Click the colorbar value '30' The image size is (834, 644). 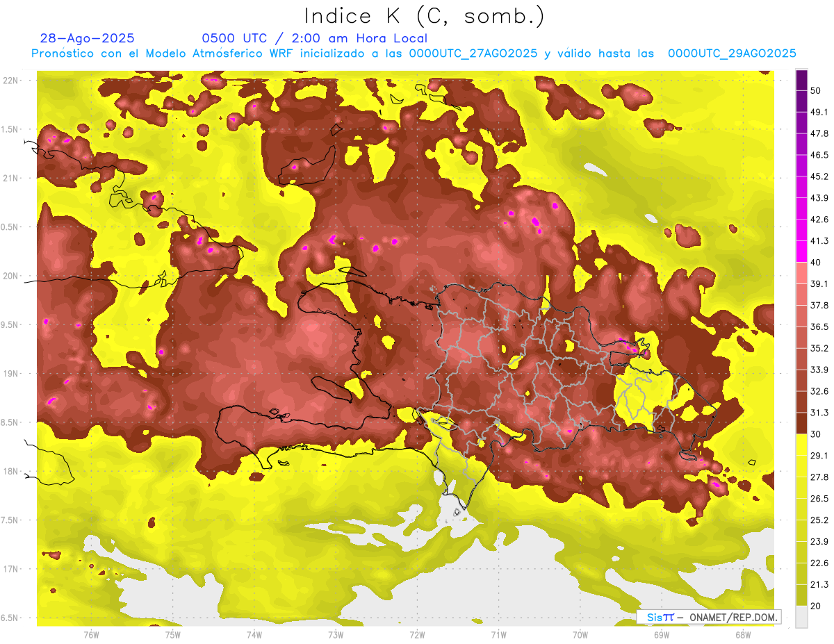coord(816,434)
